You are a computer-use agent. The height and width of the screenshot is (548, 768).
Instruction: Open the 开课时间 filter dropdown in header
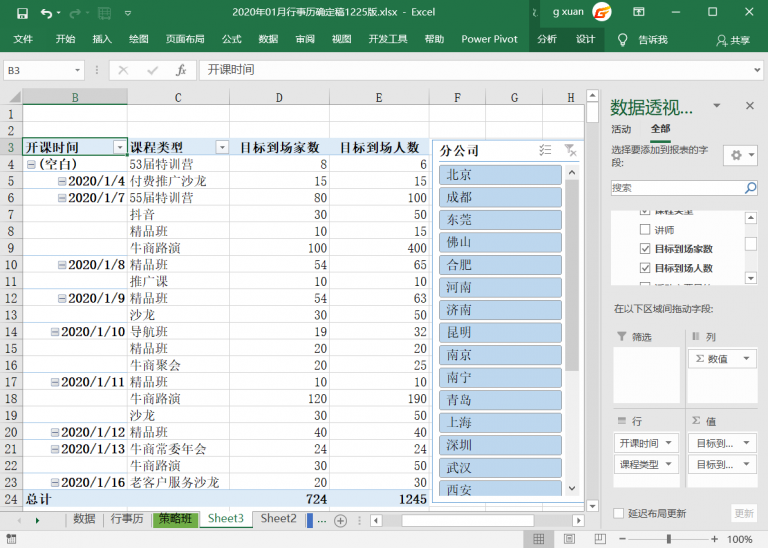120,147
